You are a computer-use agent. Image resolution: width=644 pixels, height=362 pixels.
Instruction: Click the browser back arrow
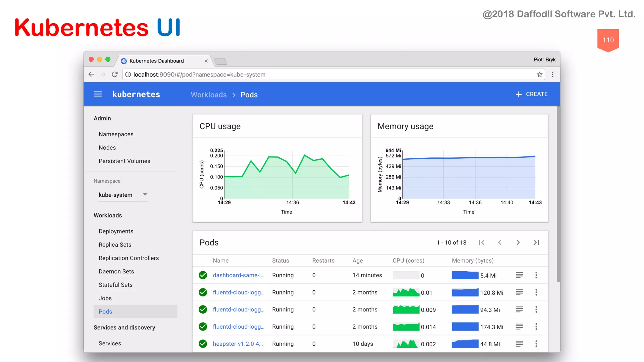tap(91, 74)
